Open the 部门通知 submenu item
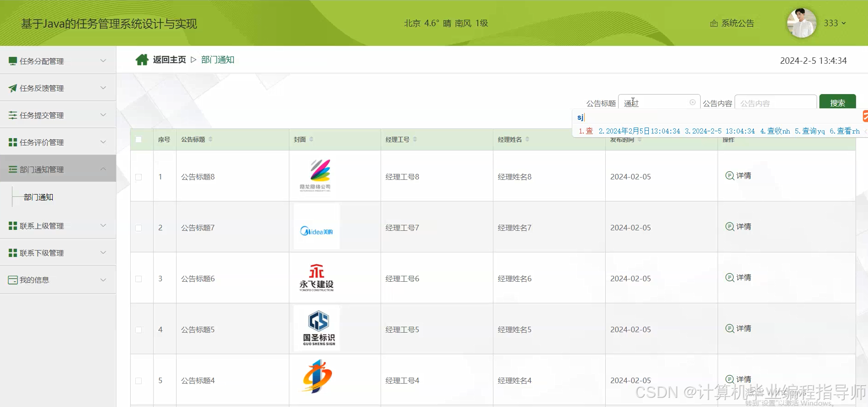 [x=39, y=197]
